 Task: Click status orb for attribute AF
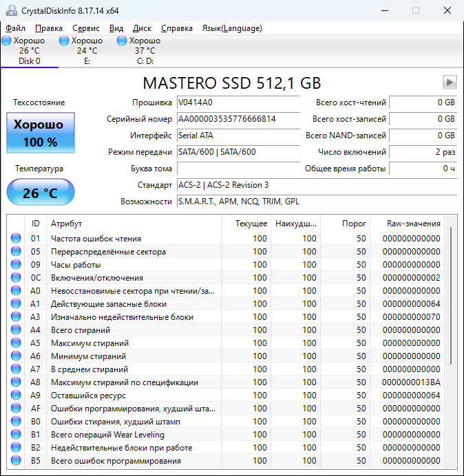click(x=16, y=408)
